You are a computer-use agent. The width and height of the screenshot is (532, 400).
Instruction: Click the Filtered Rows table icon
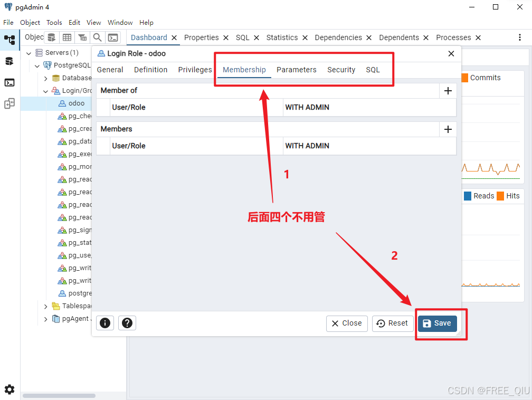click(x=82, y=37)
